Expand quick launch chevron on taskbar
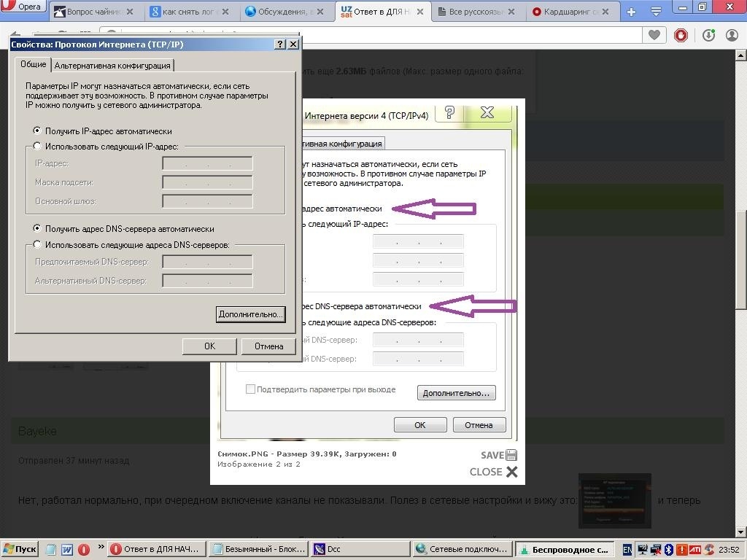The height and width of the screenshot is (560, 747). click(x=101, y=547)
